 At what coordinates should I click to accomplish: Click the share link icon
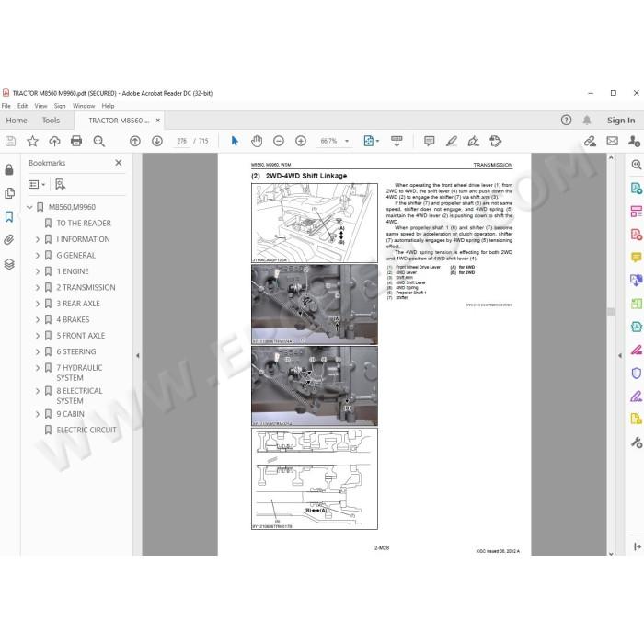point(590,142)
